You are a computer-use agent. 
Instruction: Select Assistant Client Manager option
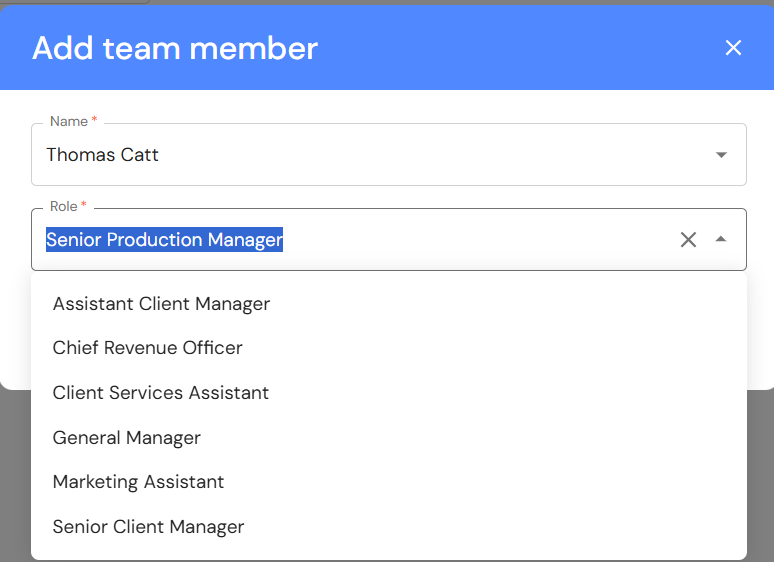(161, 304)
